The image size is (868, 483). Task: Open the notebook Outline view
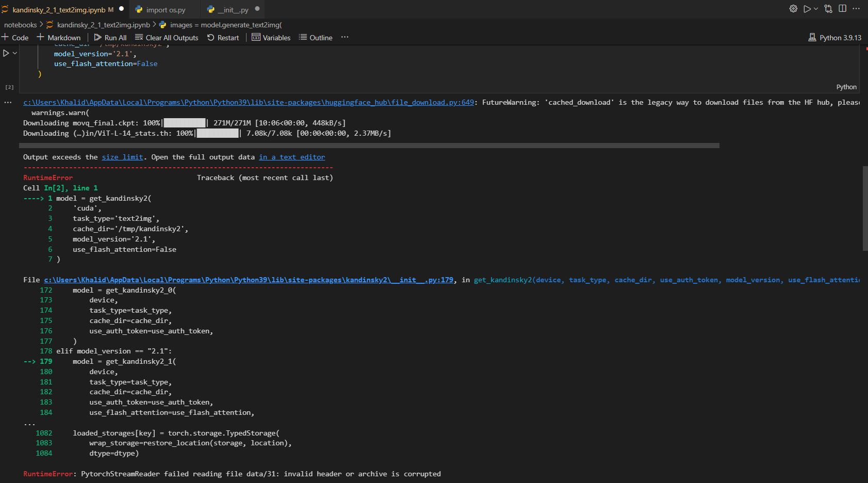pyautogui.click(x=315, y=37)
